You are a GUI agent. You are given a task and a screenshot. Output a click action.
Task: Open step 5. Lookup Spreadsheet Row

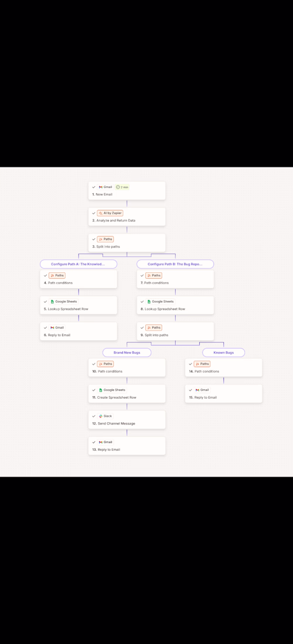pos(79,305)
